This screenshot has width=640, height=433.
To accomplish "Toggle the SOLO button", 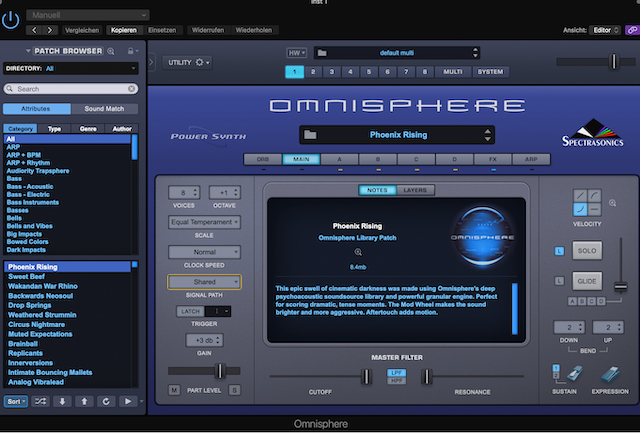I will [587, 251].
